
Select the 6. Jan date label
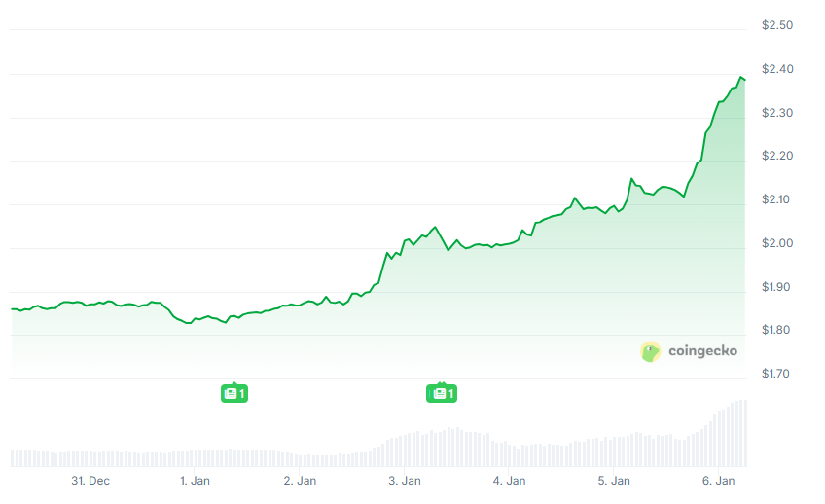[x=718, y=480]
